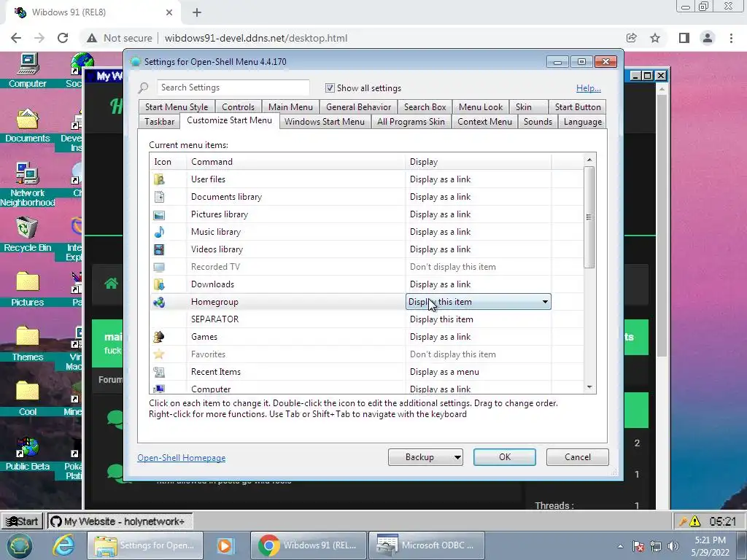Click the Music library note icon

pos(159,232)
